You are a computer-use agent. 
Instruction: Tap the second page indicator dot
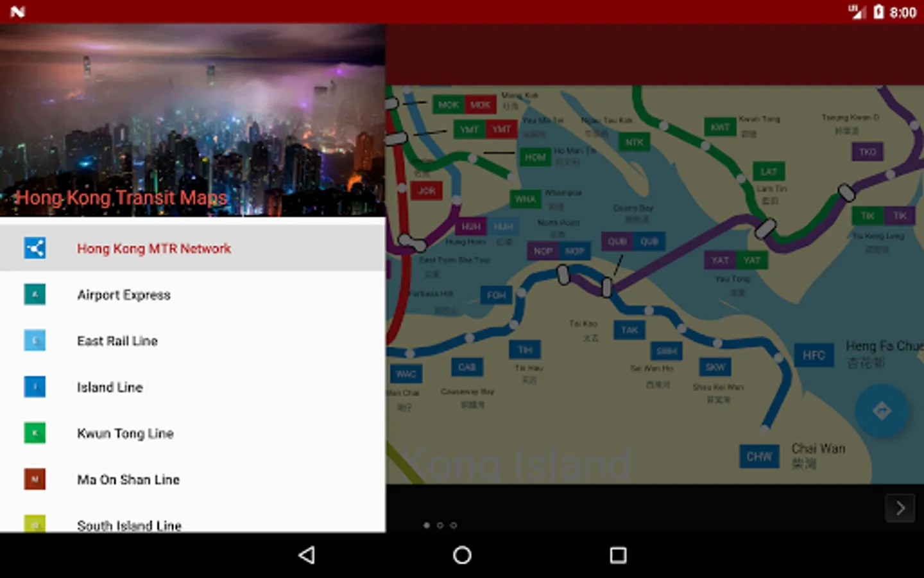[440, 525]
